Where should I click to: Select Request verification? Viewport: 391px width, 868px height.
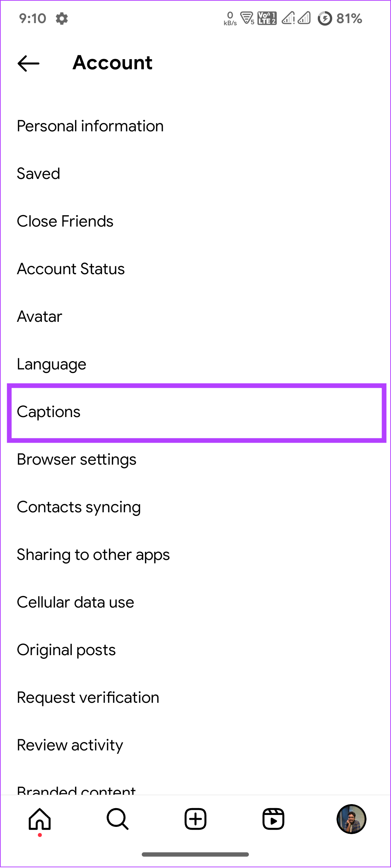pos(195,698)
